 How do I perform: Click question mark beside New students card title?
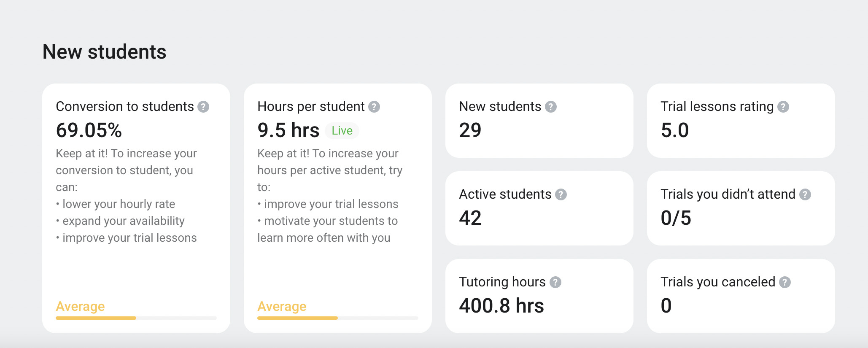(551, 107)
